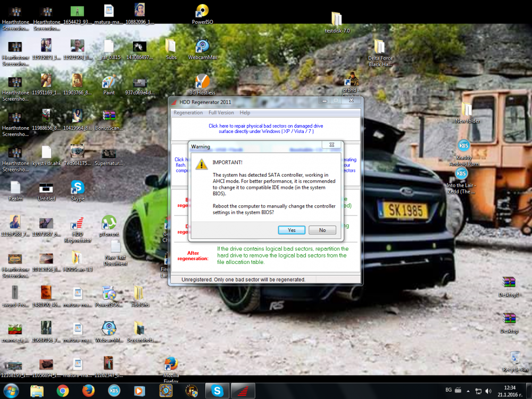Open the Full Version menu
This screenshot has height=399, width=532.
click(x=221, y=113)
